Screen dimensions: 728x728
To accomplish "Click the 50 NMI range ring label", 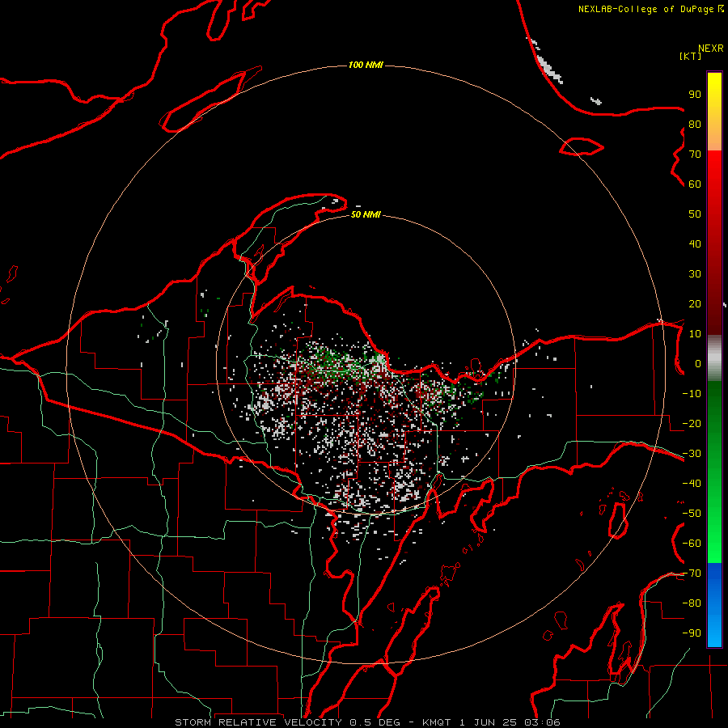I will (x=366, y=214).
